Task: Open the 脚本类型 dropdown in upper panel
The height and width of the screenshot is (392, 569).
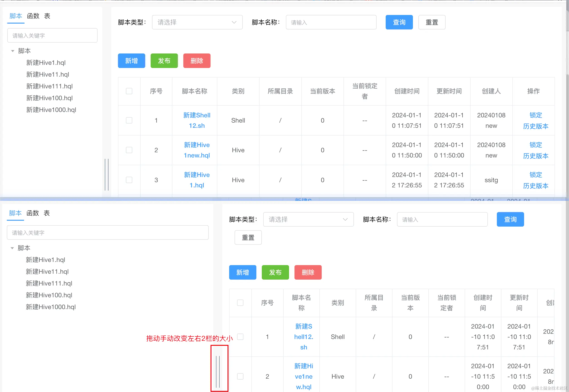Action: coord(197,22)
